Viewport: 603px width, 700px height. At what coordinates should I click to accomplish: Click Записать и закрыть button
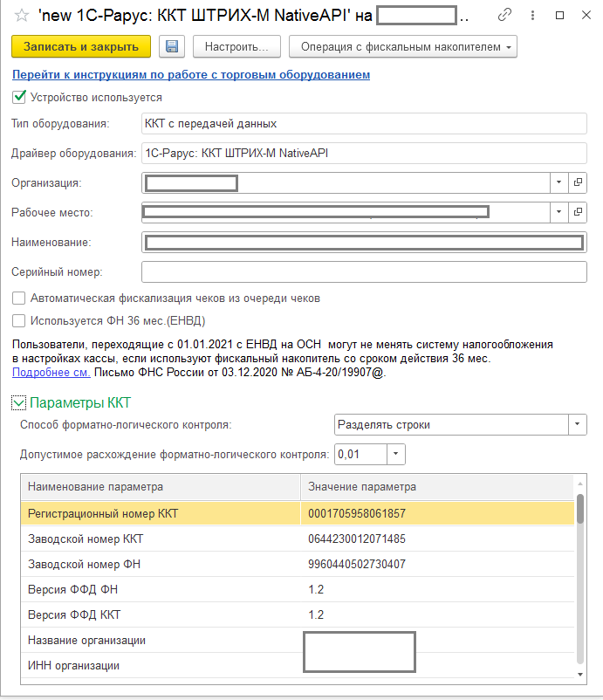(x=81, y=46)
